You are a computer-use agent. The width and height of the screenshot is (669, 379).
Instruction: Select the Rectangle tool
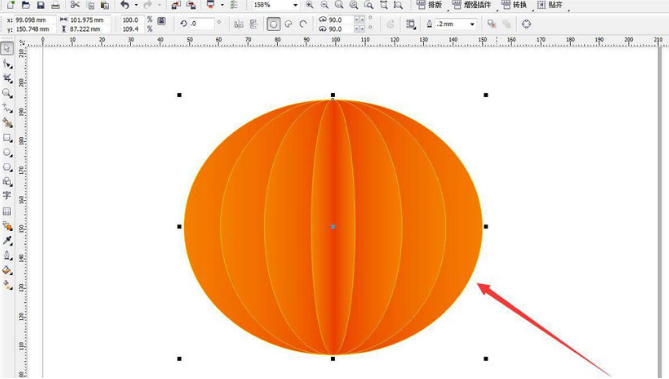pyautogui.click(x=7, y=138)
